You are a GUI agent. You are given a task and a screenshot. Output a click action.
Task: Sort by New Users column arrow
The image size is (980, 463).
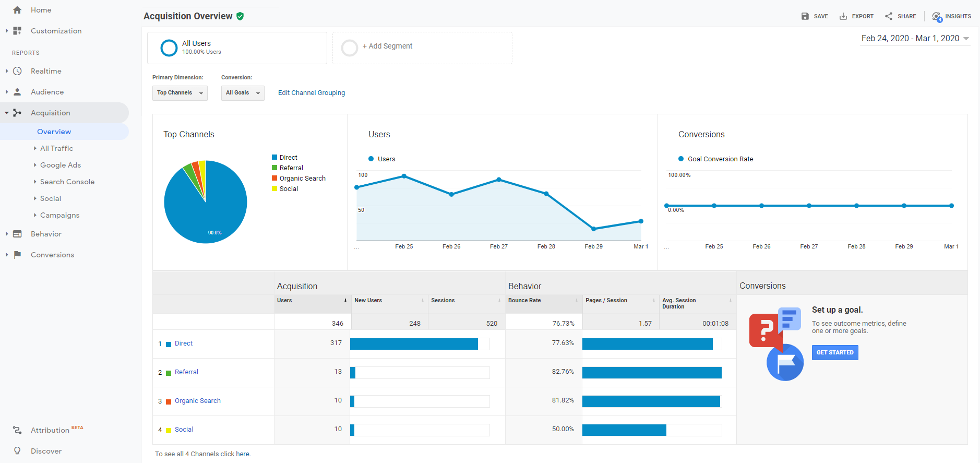point(423,301)
